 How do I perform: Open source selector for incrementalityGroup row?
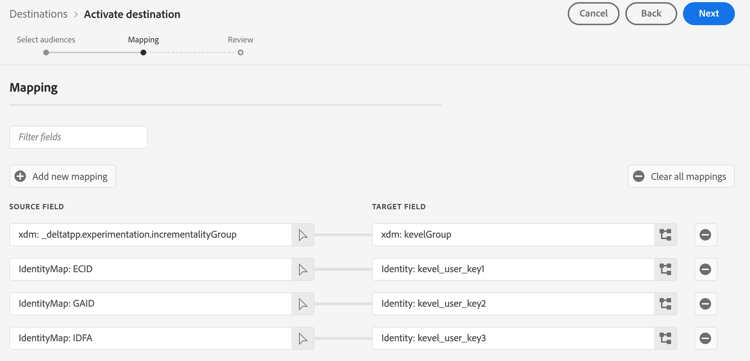click(303, 235)
